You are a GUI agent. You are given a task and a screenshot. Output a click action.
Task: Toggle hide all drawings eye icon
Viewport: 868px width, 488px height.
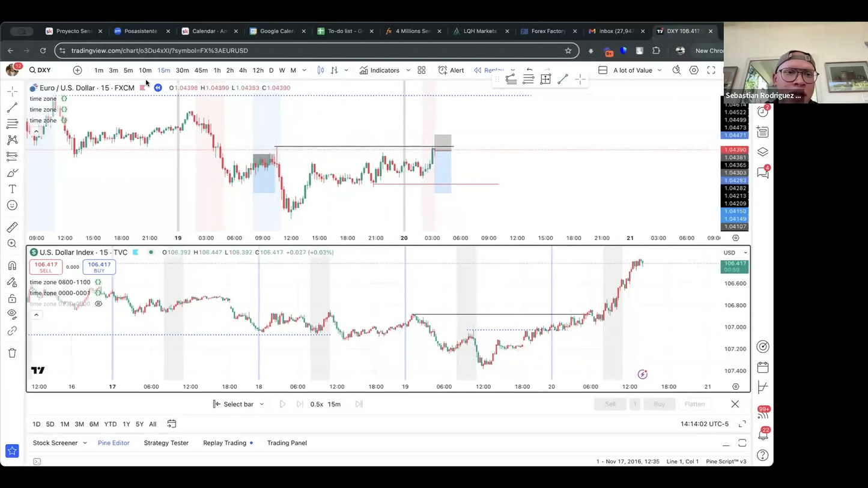[x=12, y=314]
